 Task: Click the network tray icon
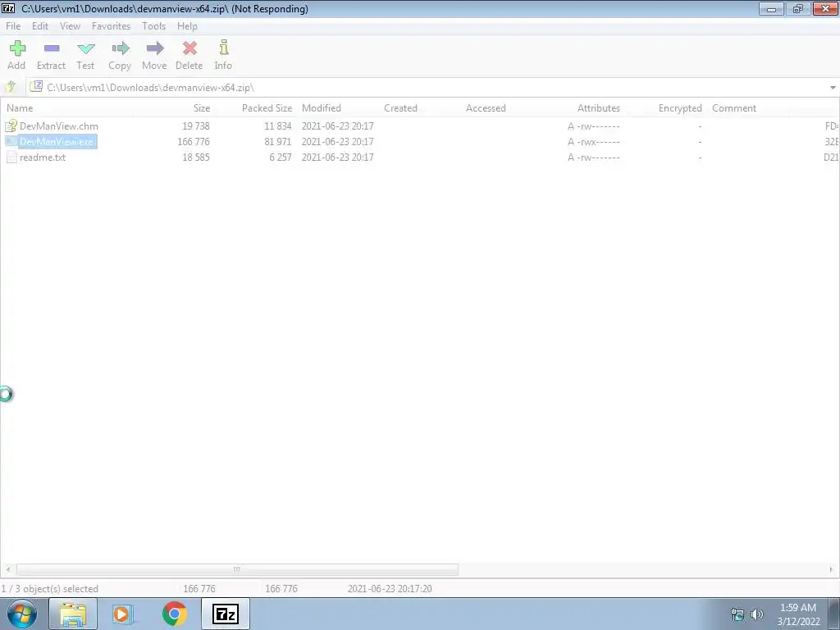[x=737, y=614]
